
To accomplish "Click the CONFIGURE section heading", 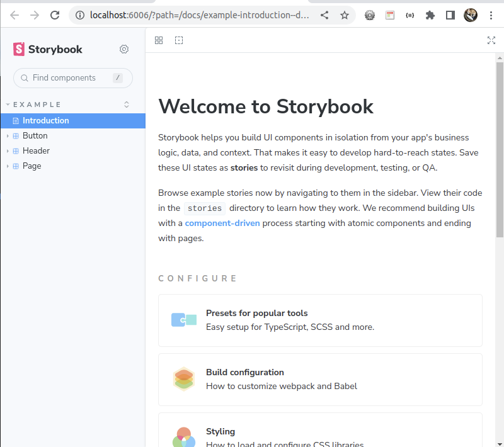I will coord(198,278).
